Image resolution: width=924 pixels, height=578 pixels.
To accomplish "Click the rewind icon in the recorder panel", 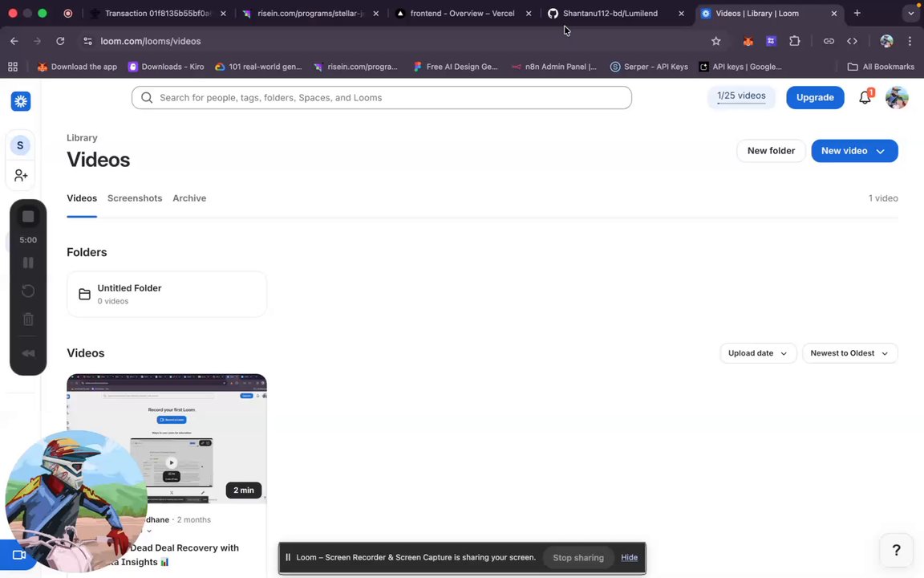I will [x=28, y=353].
